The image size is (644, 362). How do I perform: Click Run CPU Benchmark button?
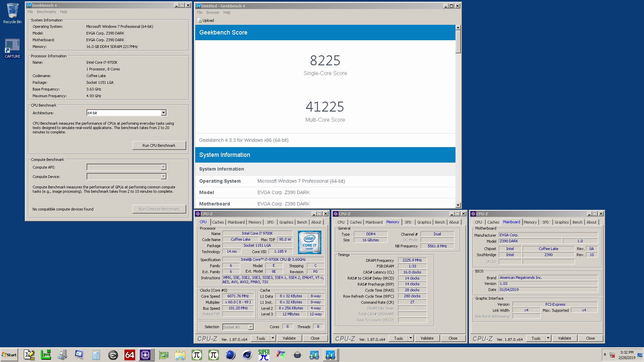(x=159, y=145)
